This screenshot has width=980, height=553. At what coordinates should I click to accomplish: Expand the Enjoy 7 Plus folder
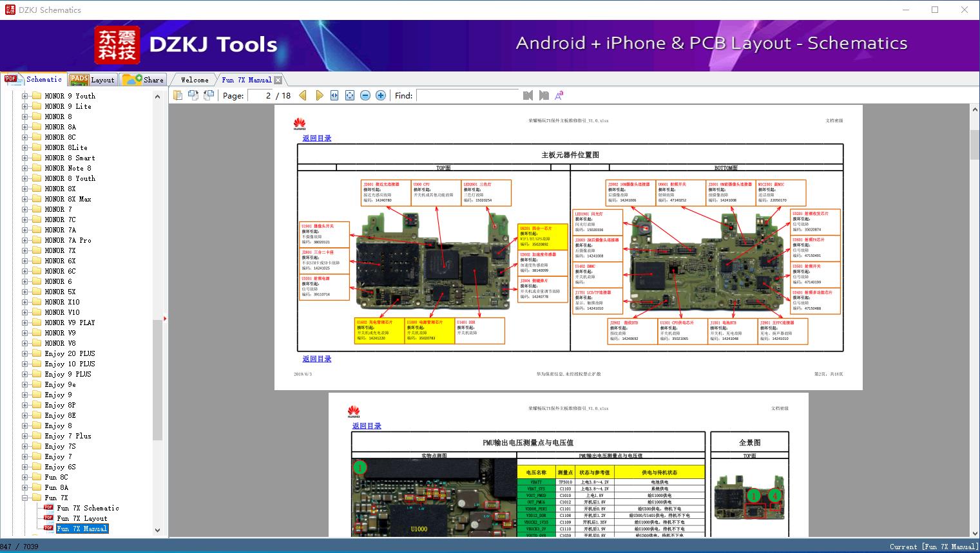pyautogui.click(x=25, y=436)
